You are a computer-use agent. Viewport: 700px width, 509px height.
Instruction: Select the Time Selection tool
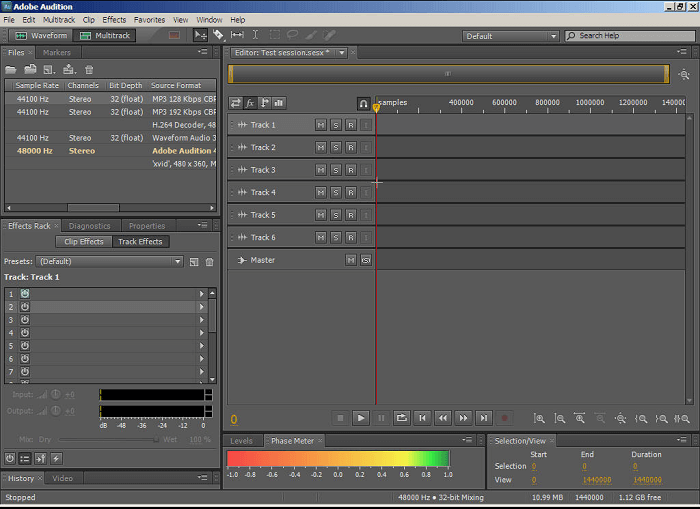[255, 35]
